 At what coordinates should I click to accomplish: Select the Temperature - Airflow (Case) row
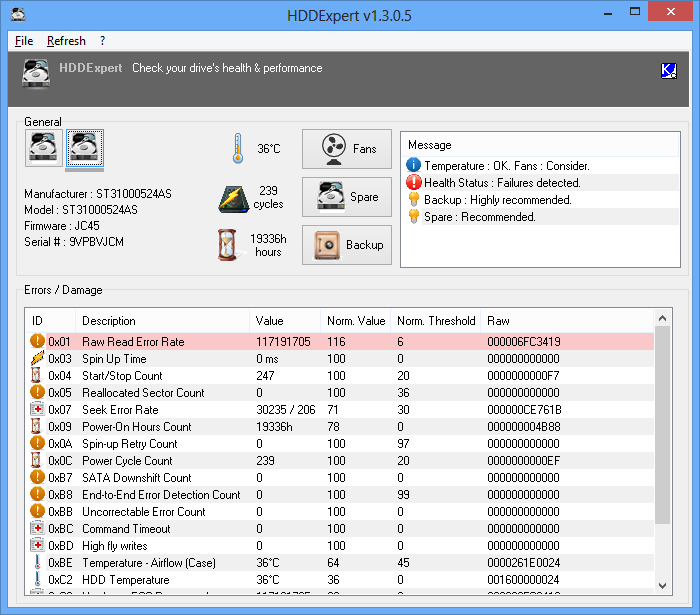click(x=340, y=562)
